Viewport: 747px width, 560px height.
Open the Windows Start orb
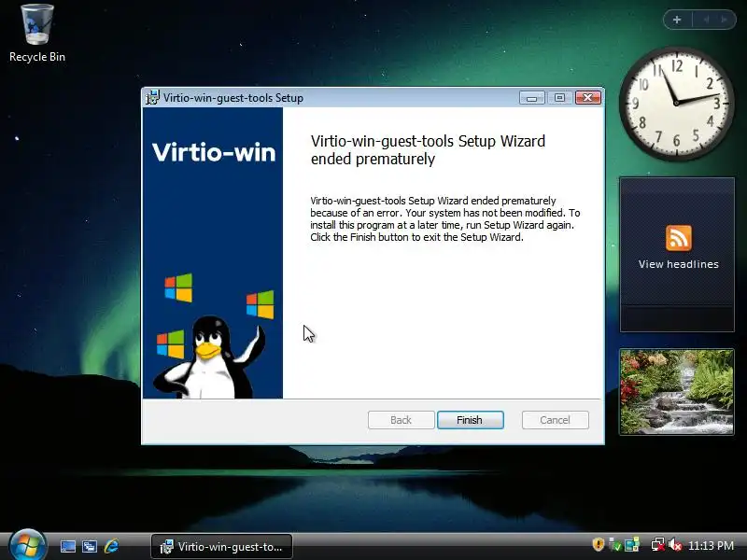point(27,545)
